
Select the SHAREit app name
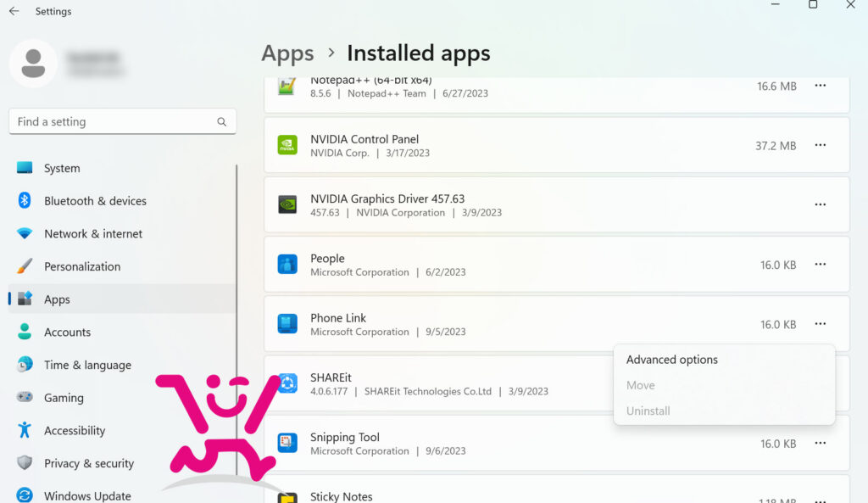pos(331,377)
